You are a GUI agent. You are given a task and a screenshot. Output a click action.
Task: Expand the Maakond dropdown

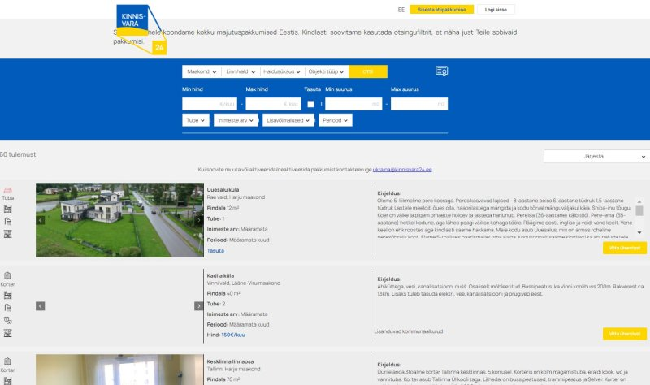[201, 72]
